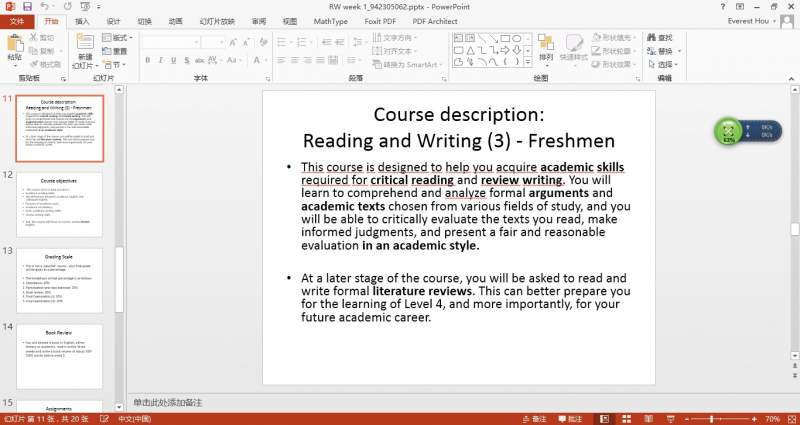
Task: Switch to the Insert (插入) tab
Action: [x=82, y=21]
